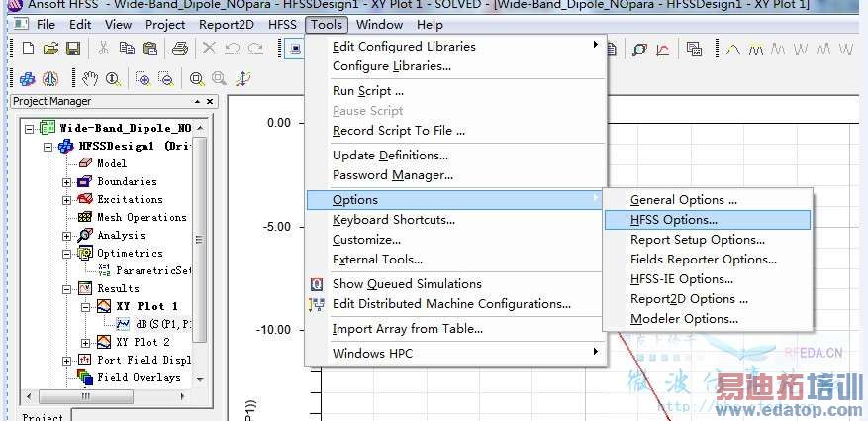This screenshot has height=421, width=868.
Task: Click the Undo arrow icon
Action: pyautogui.click(x=232, y=49)
